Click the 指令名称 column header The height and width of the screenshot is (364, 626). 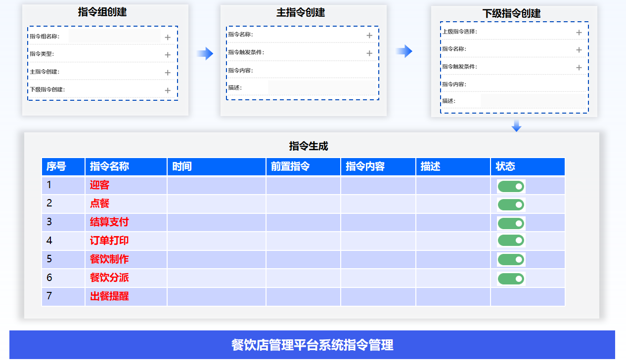click(109, 166)
